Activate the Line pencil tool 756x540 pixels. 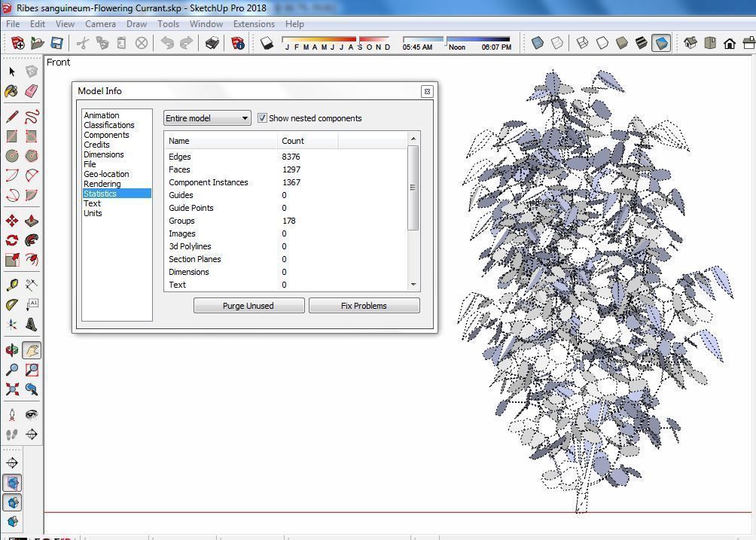coord(12,117)
